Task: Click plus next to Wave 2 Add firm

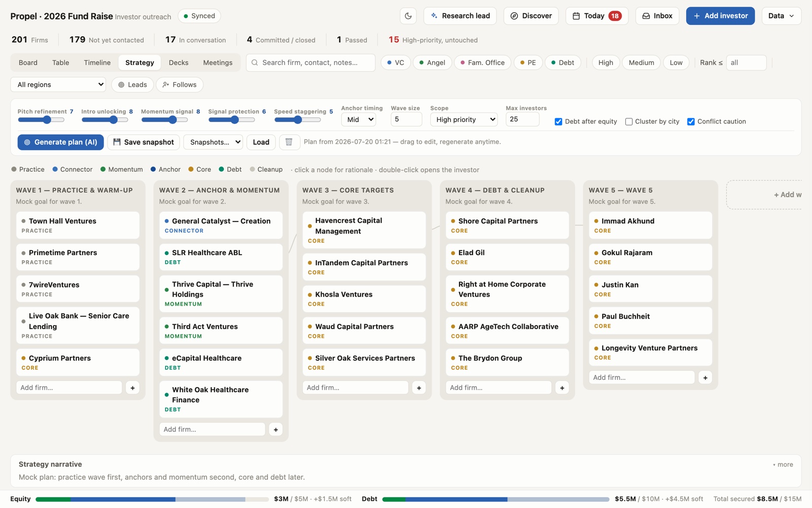Action: coord(276,430)
